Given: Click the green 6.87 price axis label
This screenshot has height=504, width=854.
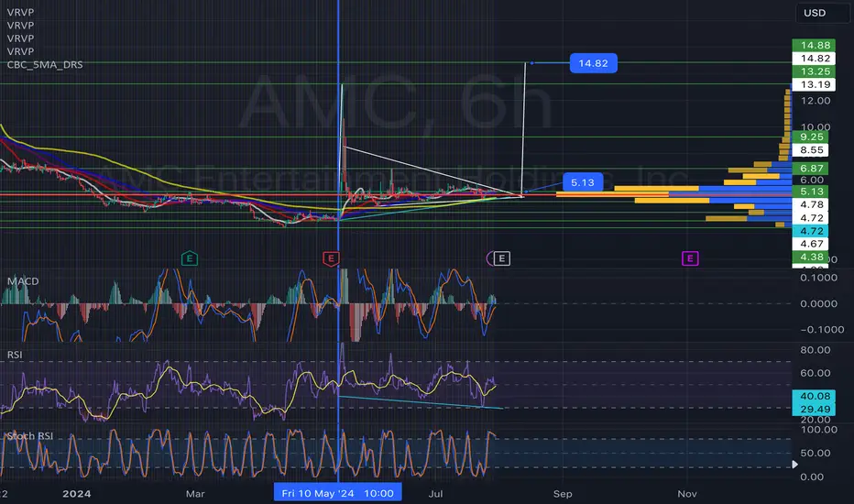Looking at the screenshot, I should [x=811, y=169].
